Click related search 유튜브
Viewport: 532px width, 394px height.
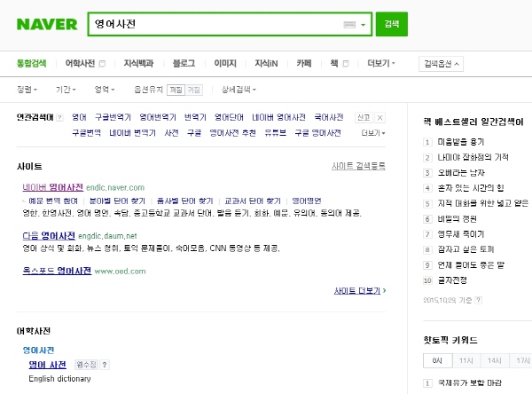(x=275, y=133)
